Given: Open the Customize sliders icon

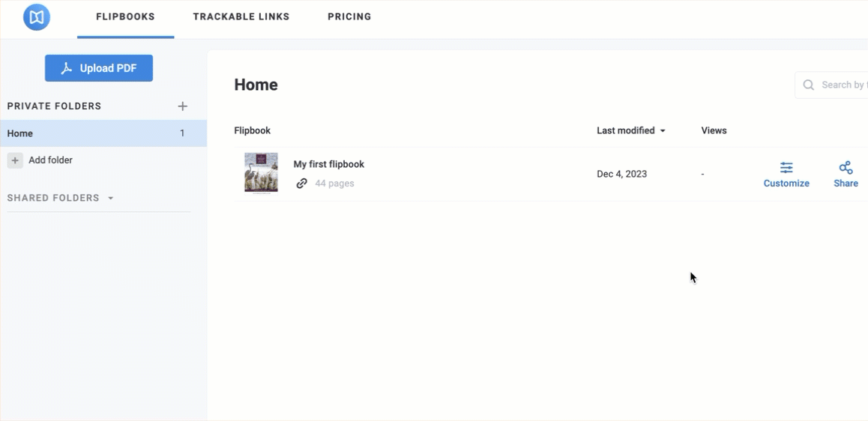Looking at the screenshot, I should (786, 168).
